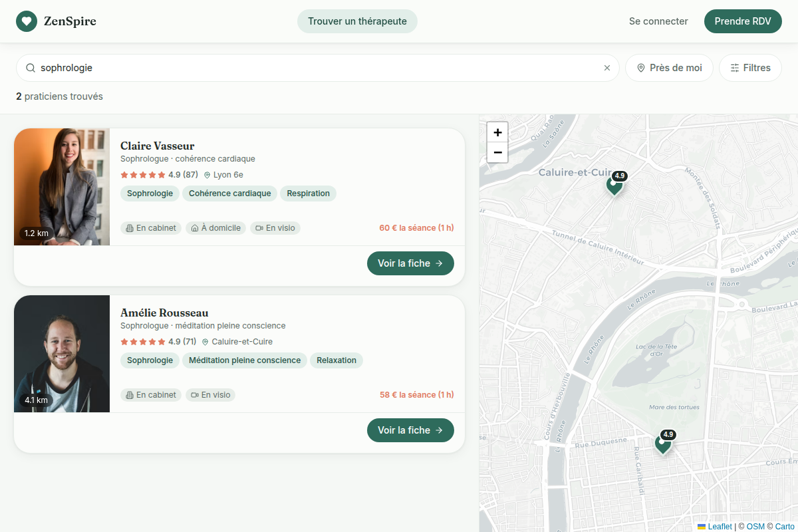Zoom out on the map
798x532 pixels.
coord(497,152)
